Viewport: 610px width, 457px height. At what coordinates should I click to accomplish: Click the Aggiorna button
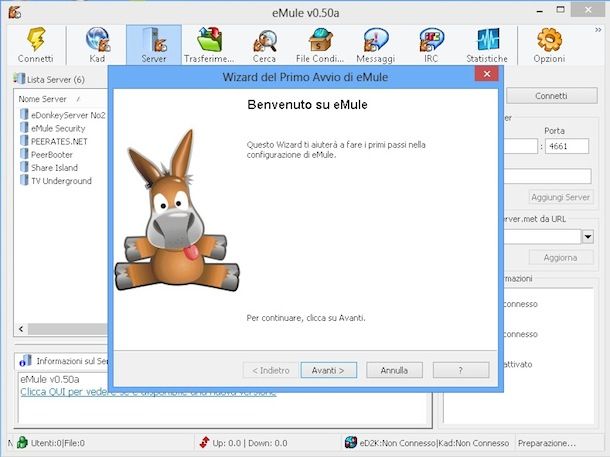[561, 257]
